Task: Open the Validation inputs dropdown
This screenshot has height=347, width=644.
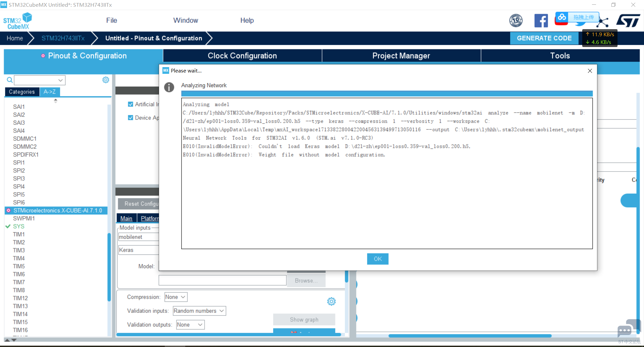Action: coord(199,311)
